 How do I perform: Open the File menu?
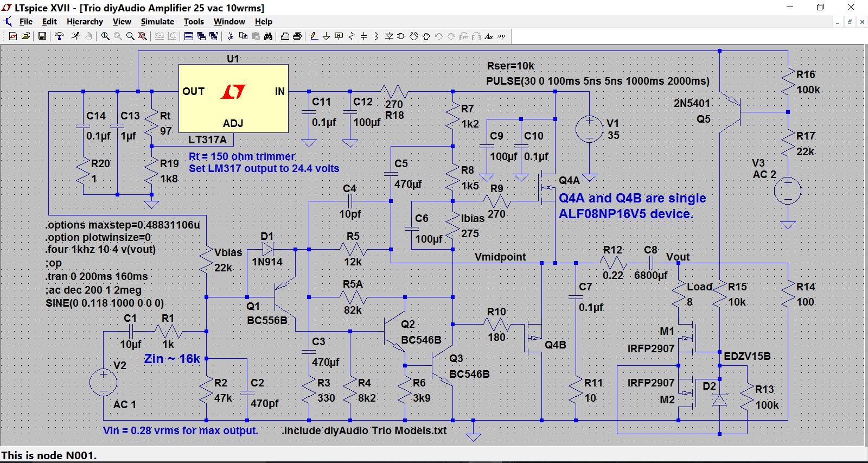coord(26,22)
